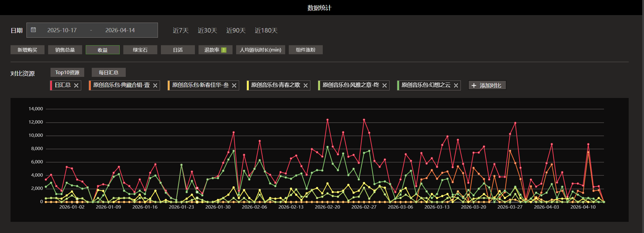Click the calendar icon in date field

coord(33,30)
